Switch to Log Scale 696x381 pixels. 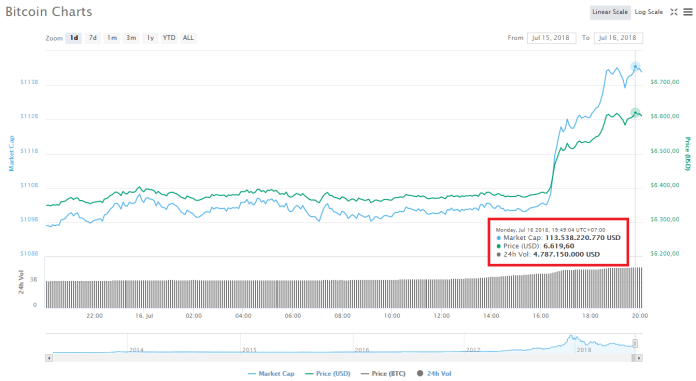click(649, 12)
